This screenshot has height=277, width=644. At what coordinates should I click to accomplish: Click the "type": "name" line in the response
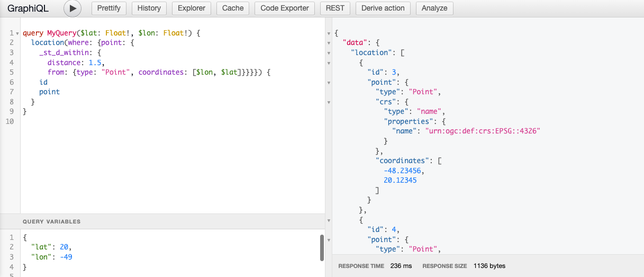(415, 112)
